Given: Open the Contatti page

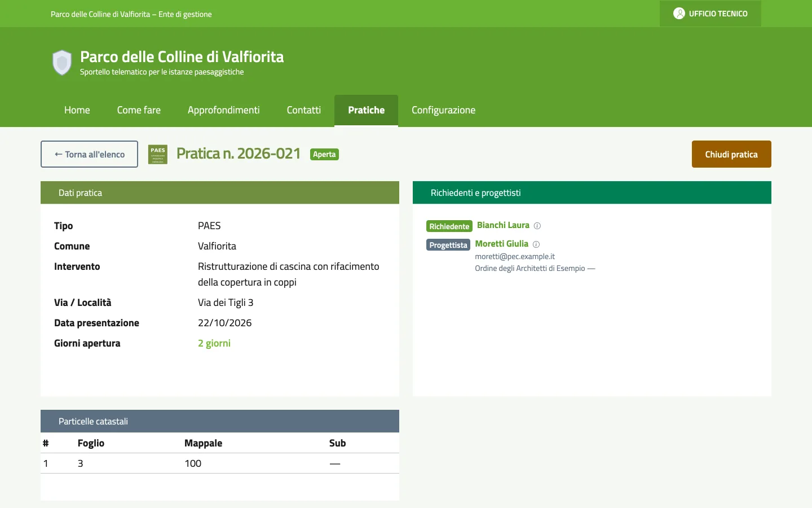Looking at the screenshot, I should pos(304,110).
